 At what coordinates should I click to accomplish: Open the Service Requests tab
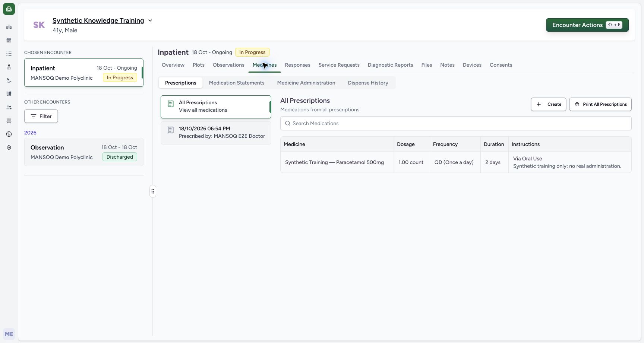tap(339, 65)
